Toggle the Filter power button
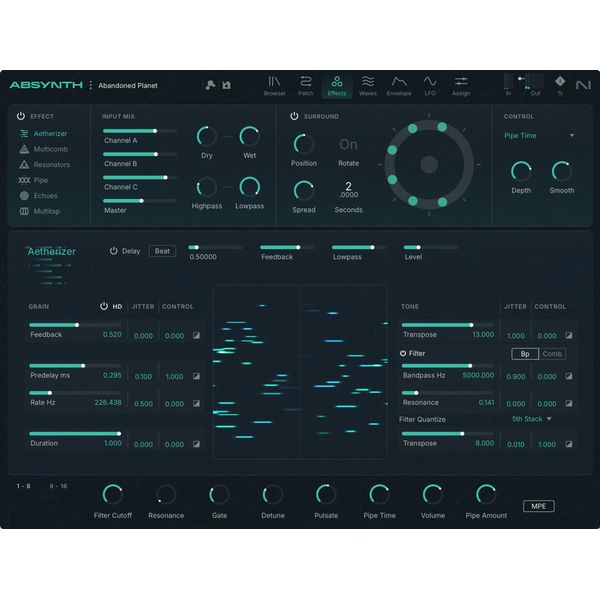600x600 pixels. click(403, 353)
